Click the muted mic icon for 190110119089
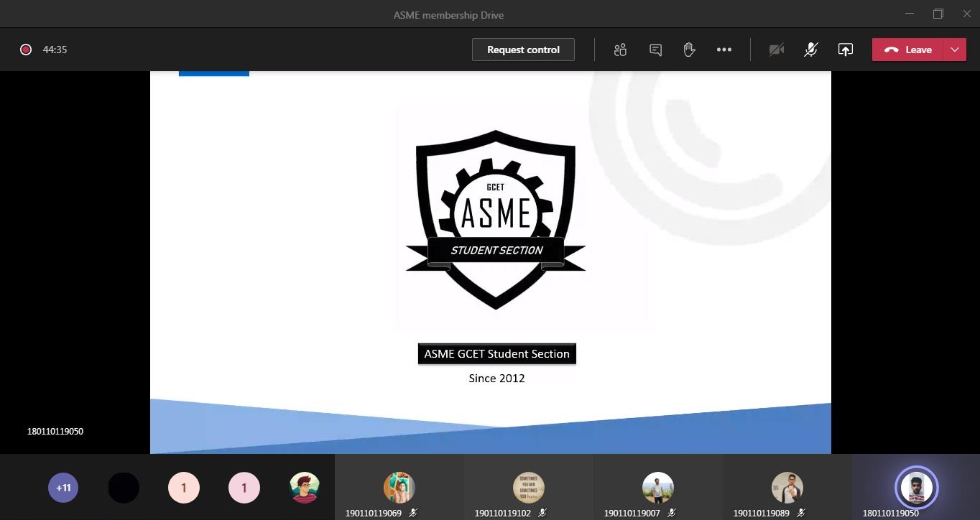The image size is (980, 520). coord(801,513)
